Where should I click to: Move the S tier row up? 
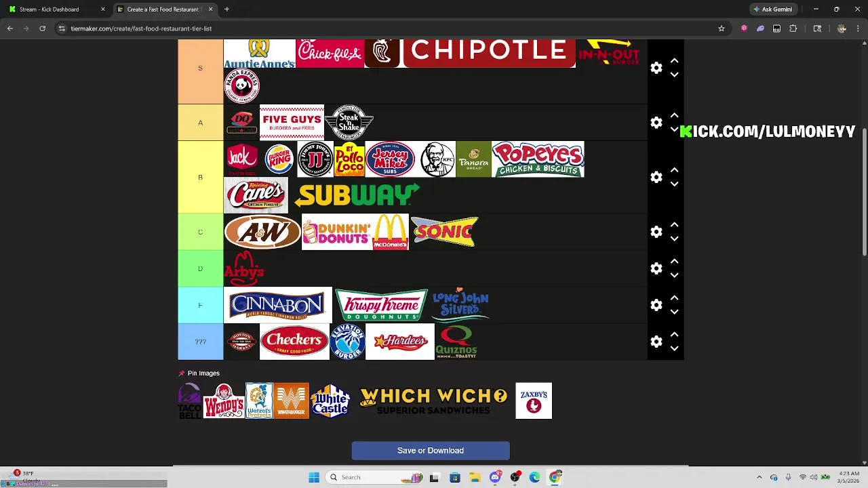pyautogui.click(x=675, y=61)
